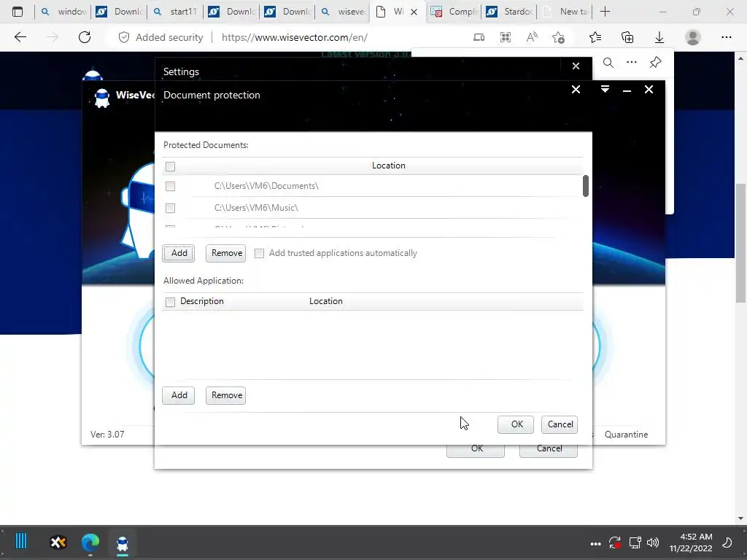747x560 pixels.
Task: Click the 'Ver: 3.07' version label
Action: [108, 435]
